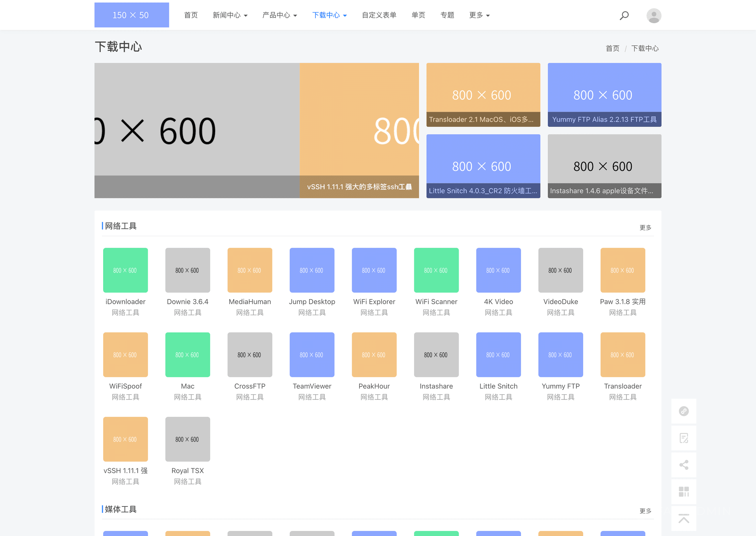756x536 pixels.
Task: Go to the 首页 nav item
Action: (191, 15)
